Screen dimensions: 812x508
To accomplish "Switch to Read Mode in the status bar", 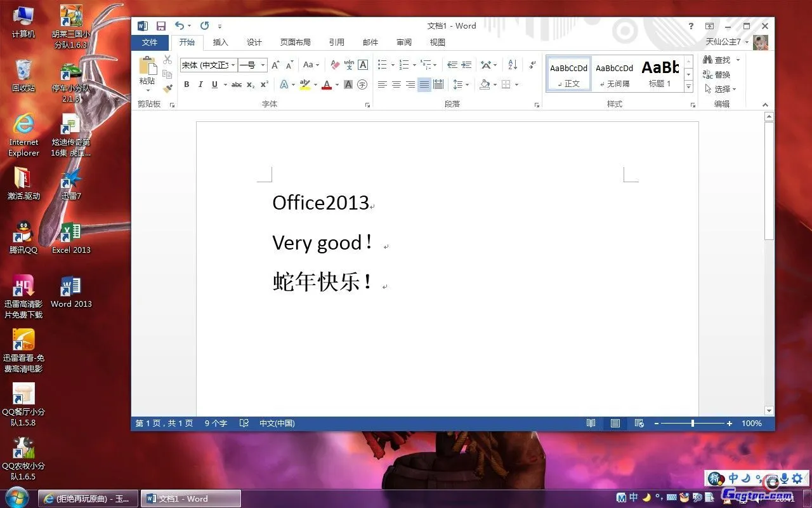I will tap(590, 423).
